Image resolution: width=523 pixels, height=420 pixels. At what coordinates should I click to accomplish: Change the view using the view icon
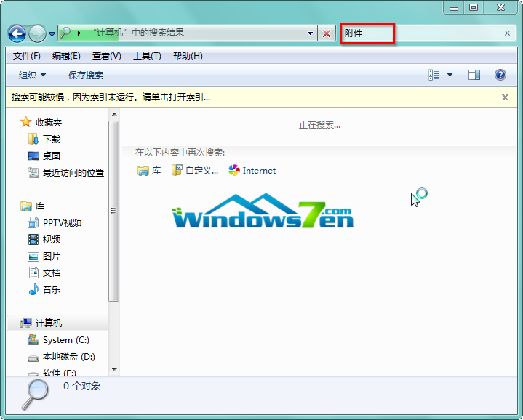tap(434, 75)
